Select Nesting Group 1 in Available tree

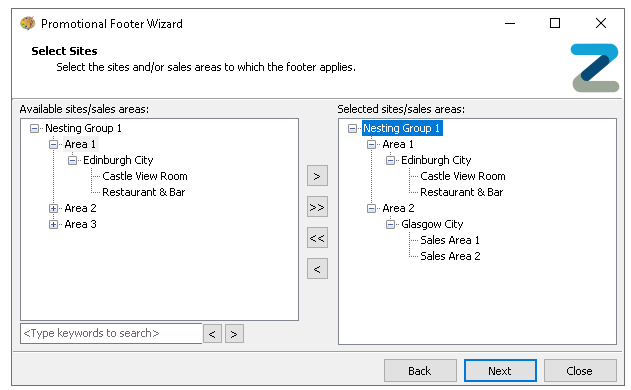[x=83, y=128]
